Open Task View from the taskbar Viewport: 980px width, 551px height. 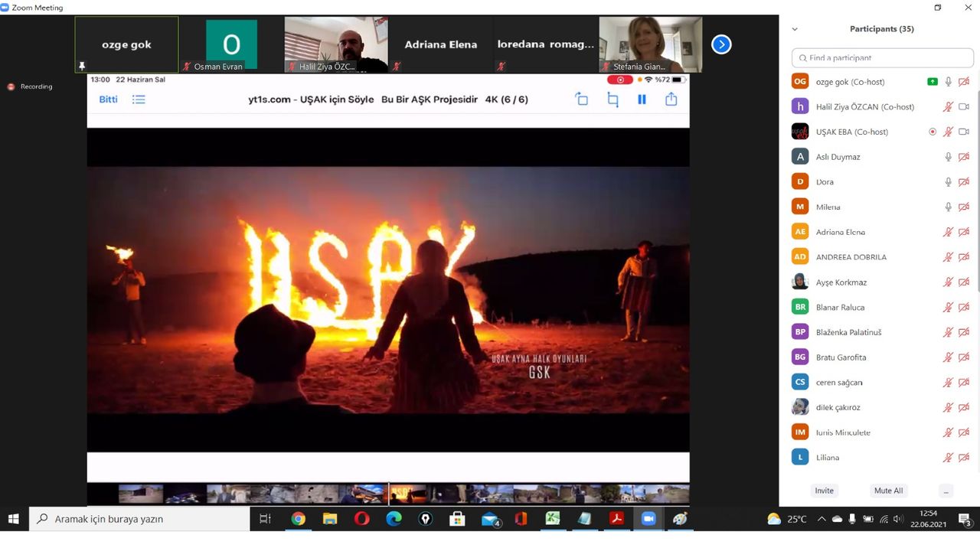[265, 519]
